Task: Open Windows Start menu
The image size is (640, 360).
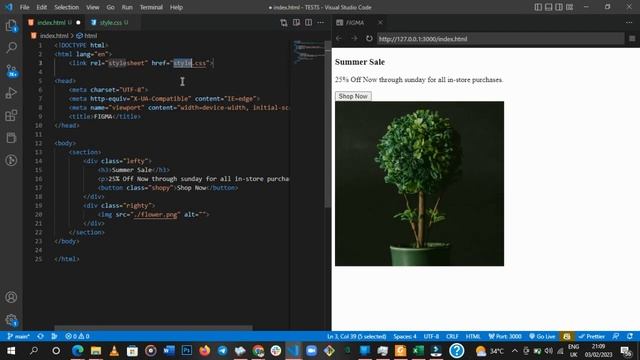Action: click(11, 351)
